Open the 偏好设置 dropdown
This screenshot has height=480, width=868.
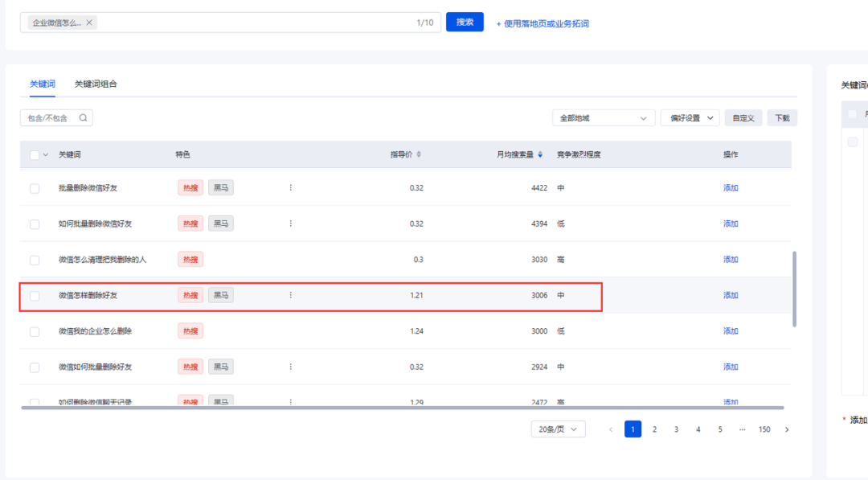click(690, 118)
